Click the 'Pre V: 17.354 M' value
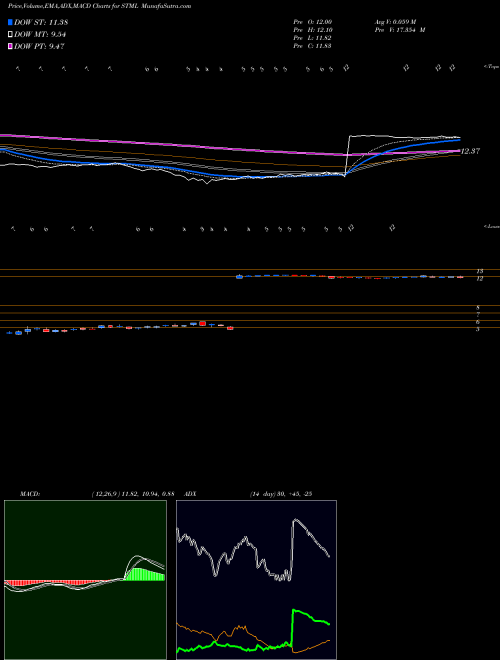Image resolution: width=500 pixels, height=660 pixels. click(400, 30)
